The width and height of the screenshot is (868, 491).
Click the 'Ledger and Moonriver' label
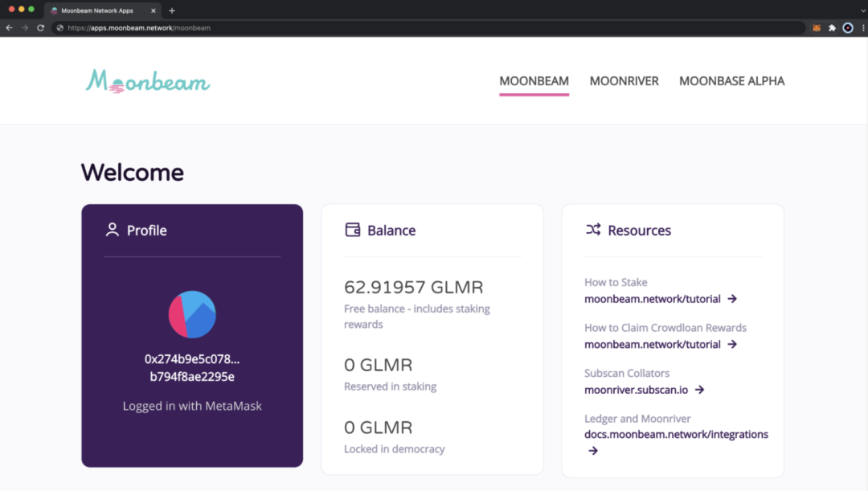(x=637, y=419)
